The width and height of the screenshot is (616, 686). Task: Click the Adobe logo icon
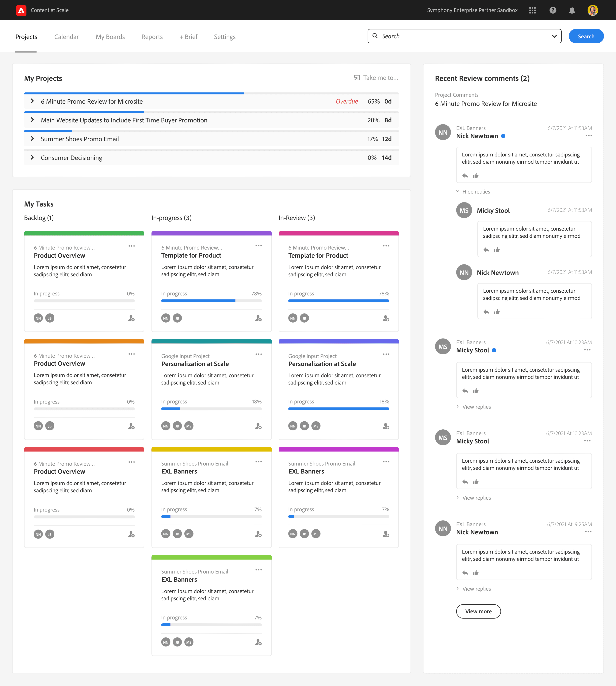[21, 10]
